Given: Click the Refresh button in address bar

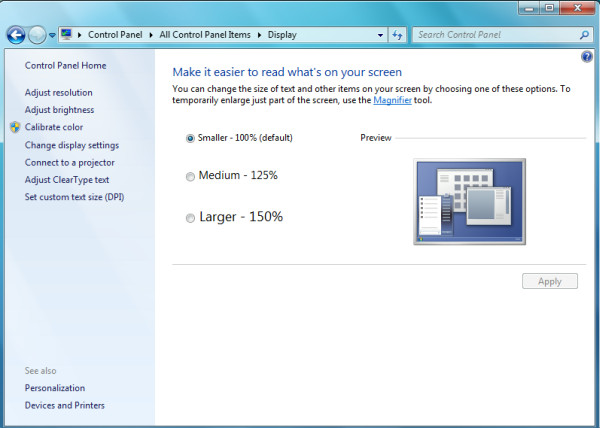Looking at the screenshot, I should pos(397,35).
